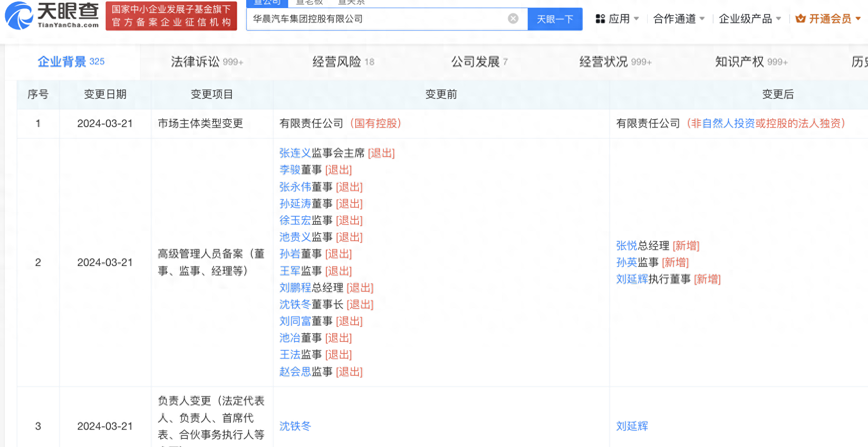
Task: Click the 高级管理人员备案 cell
Action: pos(211,262)
